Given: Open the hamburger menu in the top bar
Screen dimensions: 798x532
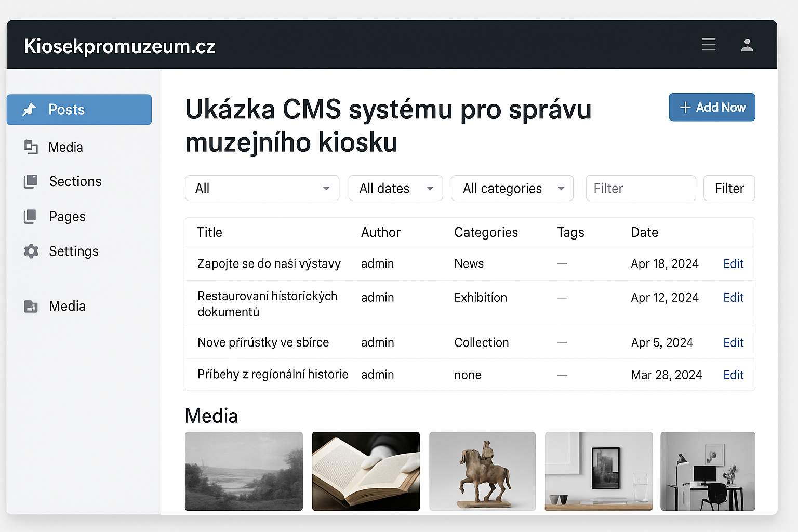Looking at the screenshot, I should [x=709, y=45].
